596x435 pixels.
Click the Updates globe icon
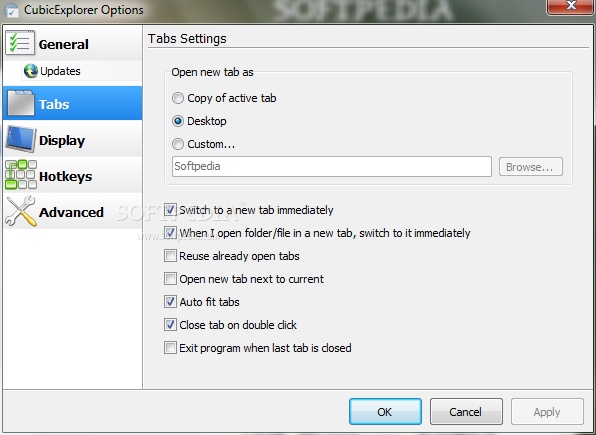tap(31, 71)
